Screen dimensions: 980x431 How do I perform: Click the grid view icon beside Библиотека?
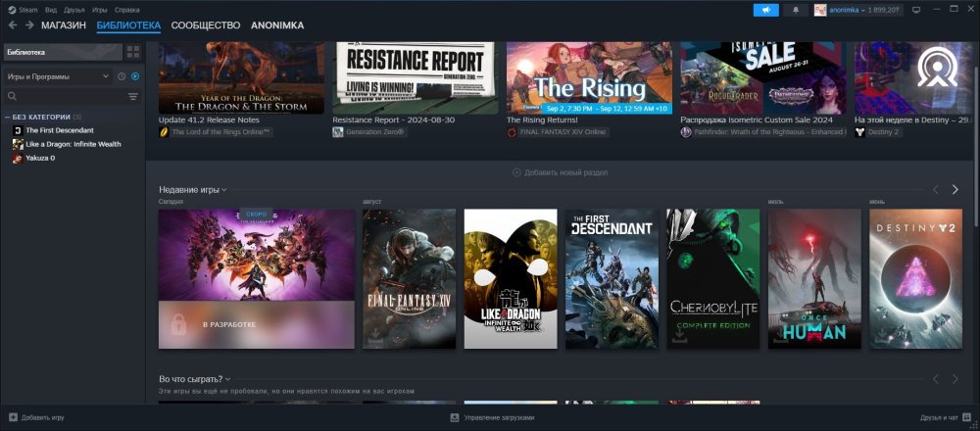133,52
